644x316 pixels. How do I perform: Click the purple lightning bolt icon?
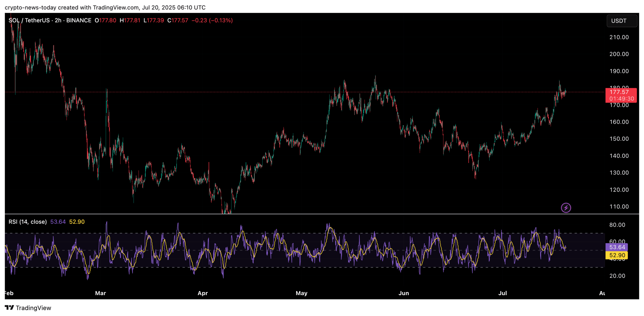(x=566, y=208)
